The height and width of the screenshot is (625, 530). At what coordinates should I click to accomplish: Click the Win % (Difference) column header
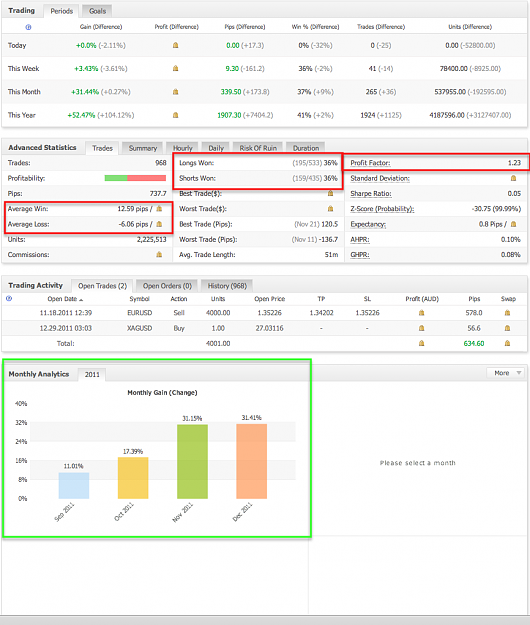pos(315,27)
